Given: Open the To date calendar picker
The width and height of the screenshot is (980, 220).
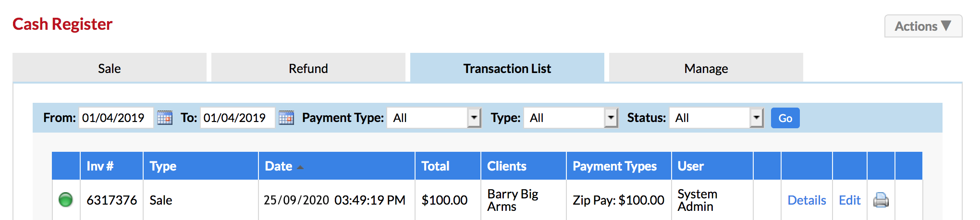Looking at the screenshot, I should (x=286, y=118).
